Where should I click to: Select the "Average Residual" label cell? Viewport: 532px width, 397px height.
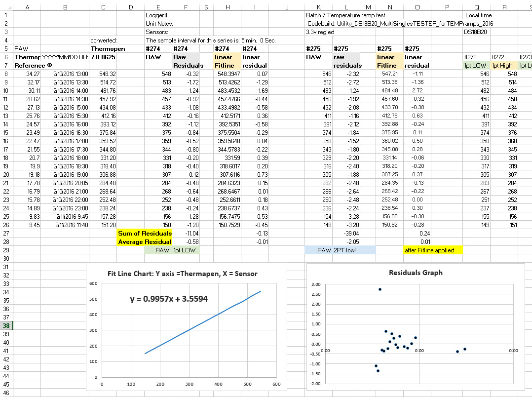coord(145,241)
